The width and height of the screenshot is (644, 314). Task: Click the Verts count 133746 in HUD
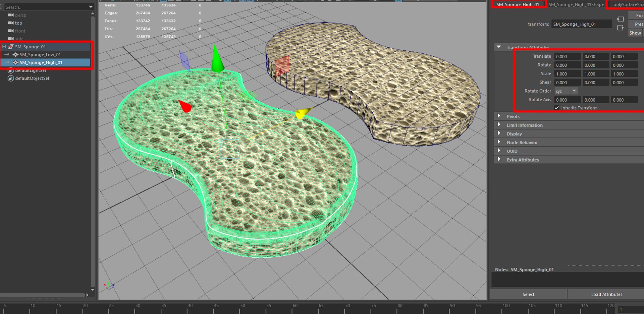143,5
